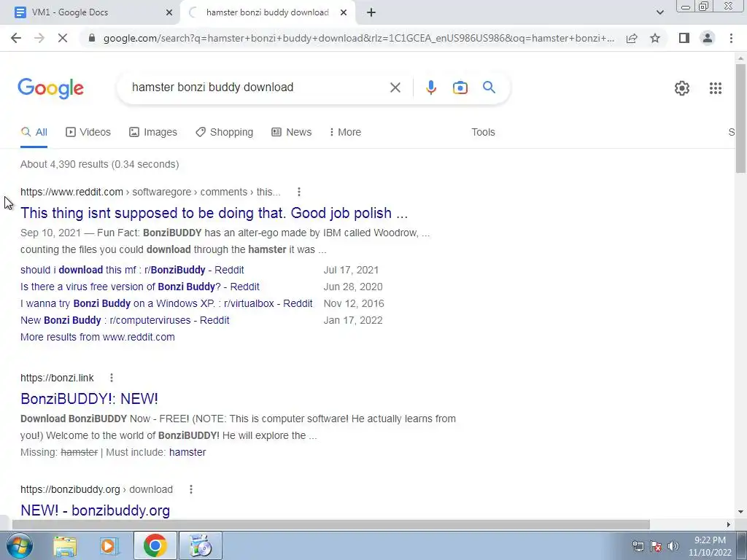The image size is (747, 560).
Task: Open Chrome three-dot menu
Action: pos(731,38)
